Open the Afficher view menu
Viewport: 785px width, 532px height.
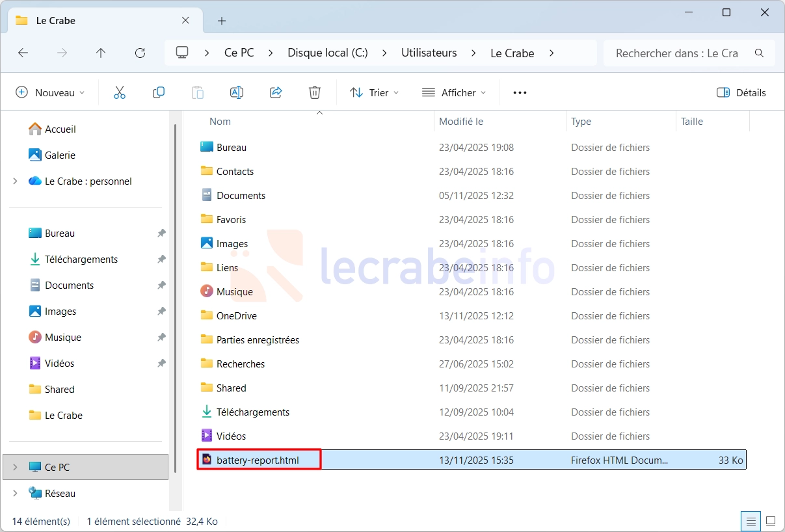454,92
